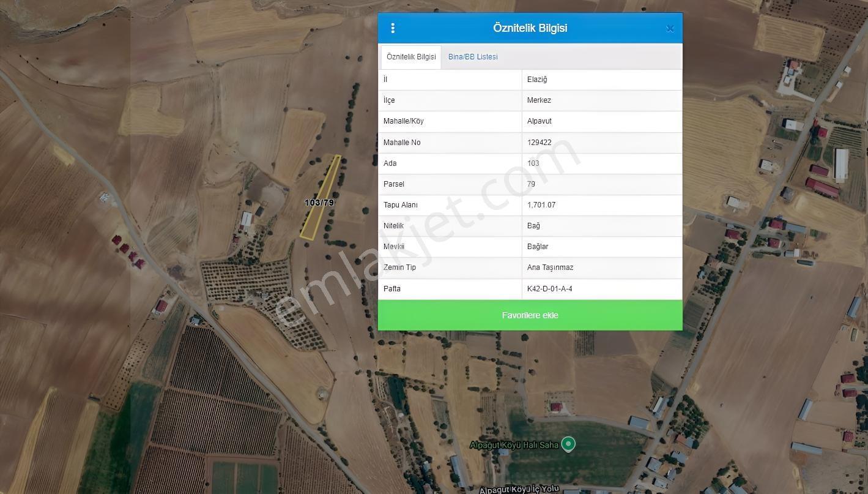Select Mahalle No value 129422
The height and width of the screenshot is (494, 868).
[x=539, y=143]
